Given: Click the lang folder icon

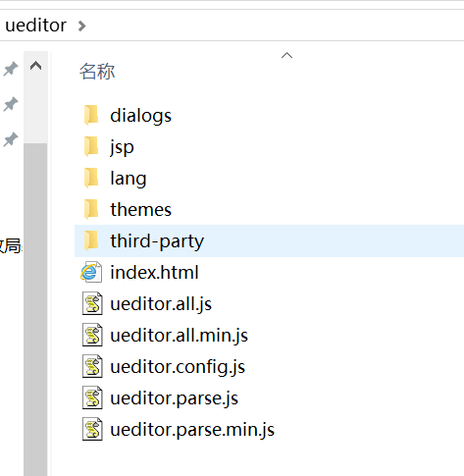Looking at the screenshot, I should pos(91,178).
